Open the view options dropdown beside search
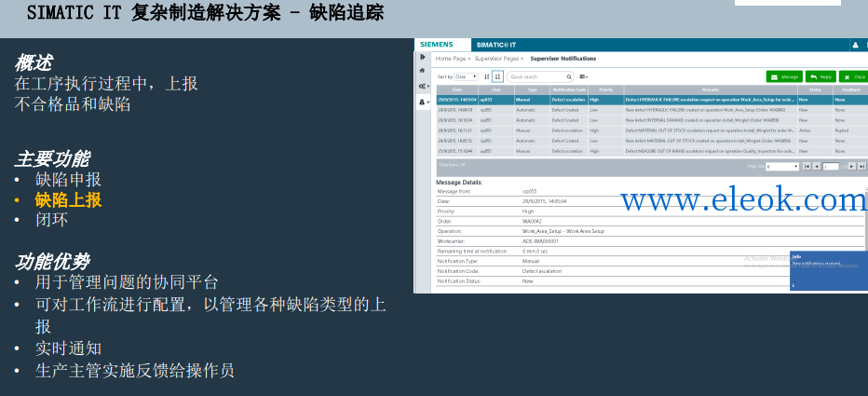 (x=583, y=77)
